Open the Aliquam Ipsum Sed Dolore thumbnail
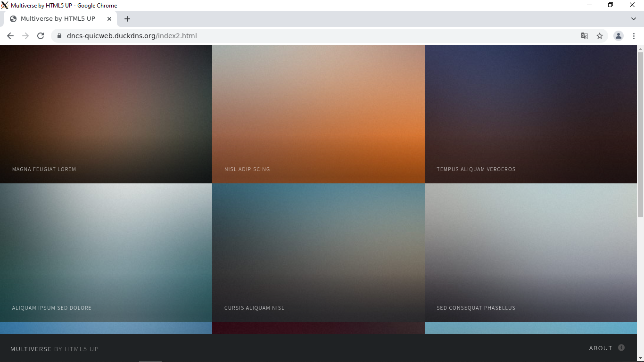The width and height of the screenshot is (644, 362). point(106,253)
